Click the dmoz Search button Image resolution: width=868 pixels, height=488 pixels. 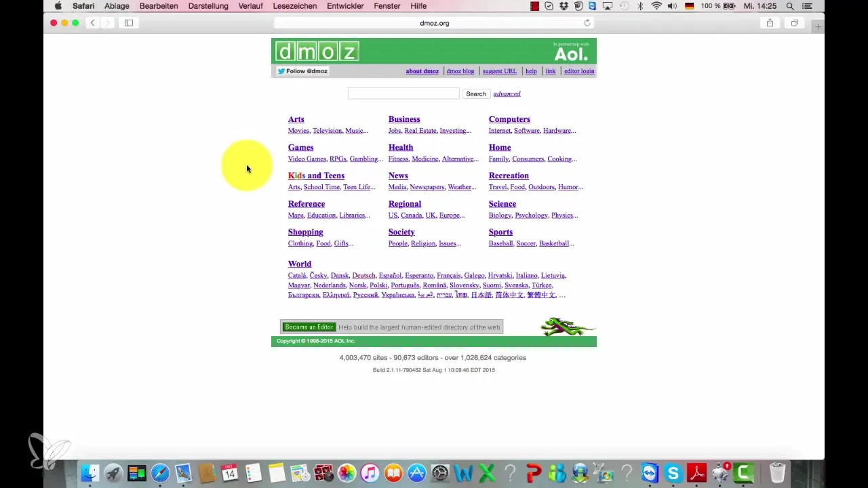tap(476, 94)
